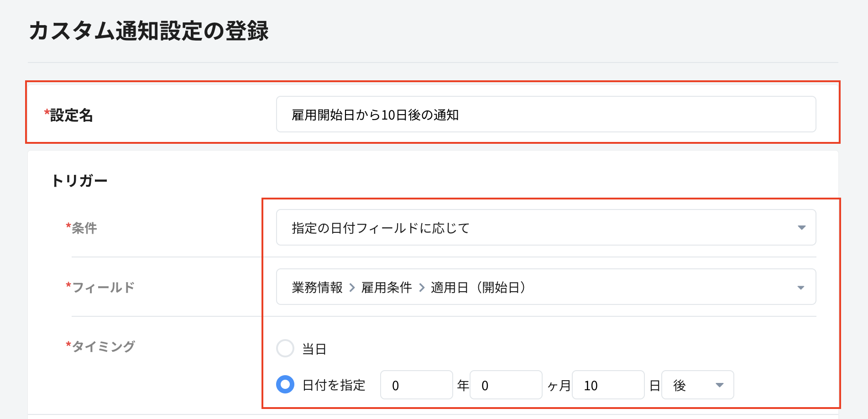Select the 日付を指定 radio button
The height and width of the screenshot is (419, 868).
(285, 385)
